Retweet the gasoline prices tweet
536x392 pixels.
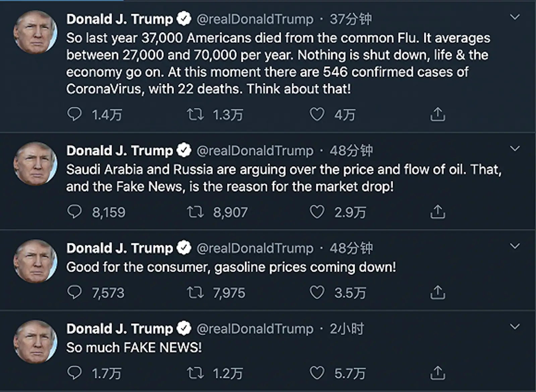[x=195, y=292]
